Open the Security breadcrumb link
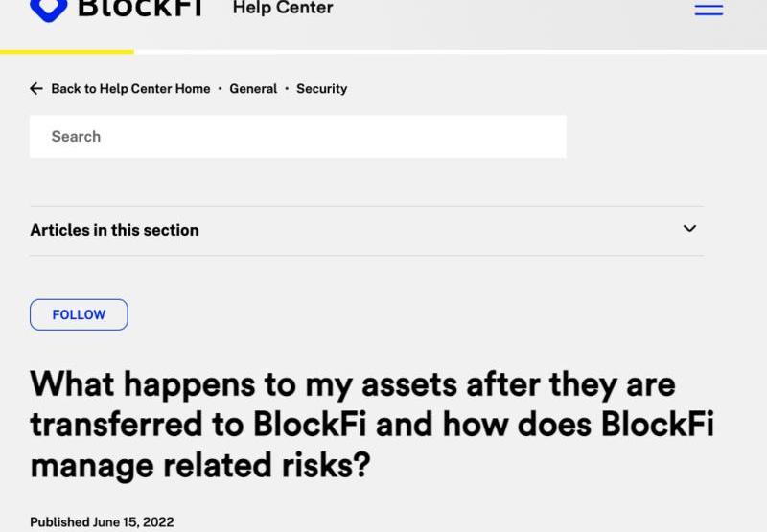Image resolution: width=767 pixels, height=532 pixels. 322,88
